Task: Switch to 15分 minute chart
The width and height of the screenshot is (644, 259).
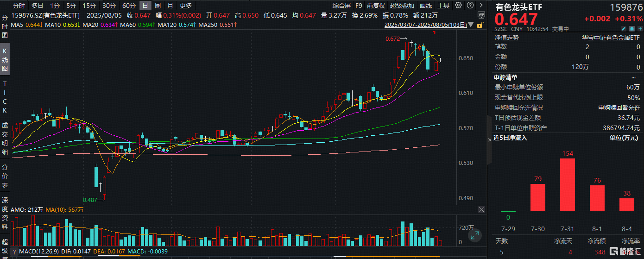Action: [89, 6]
